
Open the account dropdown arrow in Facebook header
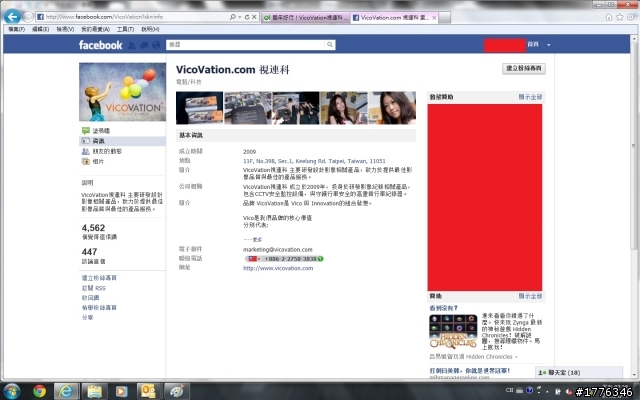(x=549, y=45)
